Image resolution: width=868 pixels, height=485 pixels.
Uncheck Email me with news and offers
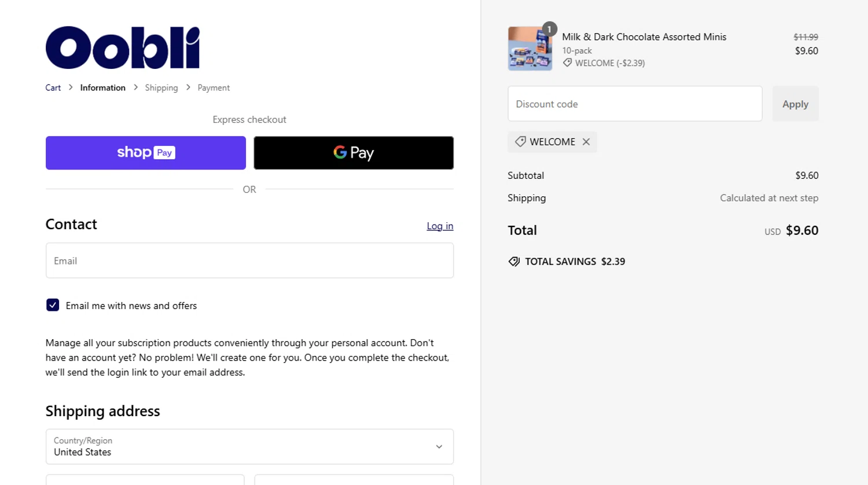click(53, 305)
